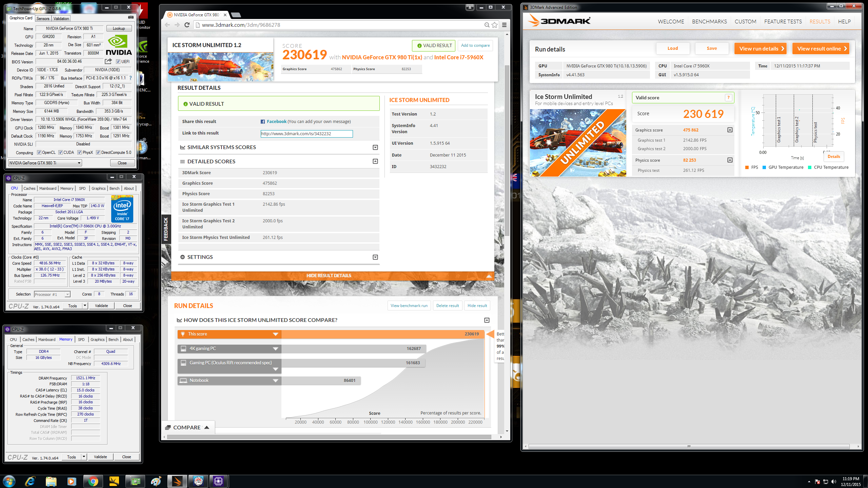Click the browser horizontal scrollbar
The height and width of the screenshot is (488, 868).
tap(329, 437)
